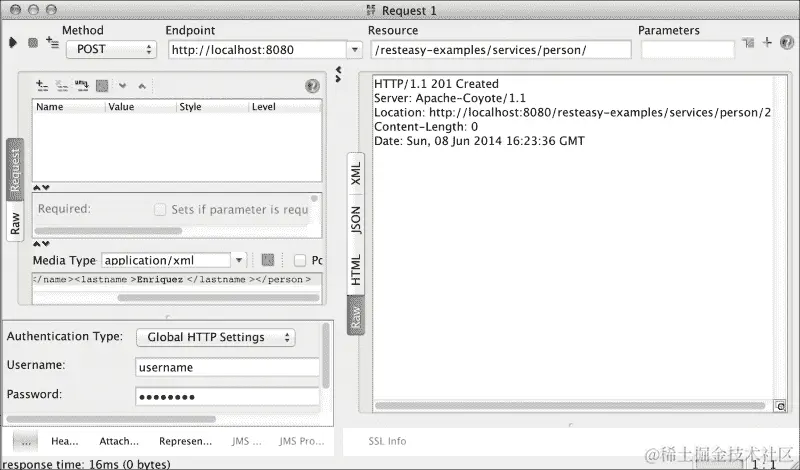Screen dimensions: 800x470
Task: Click the Request 1 window title
Action: pyautogui.click(x=409, y=11)
